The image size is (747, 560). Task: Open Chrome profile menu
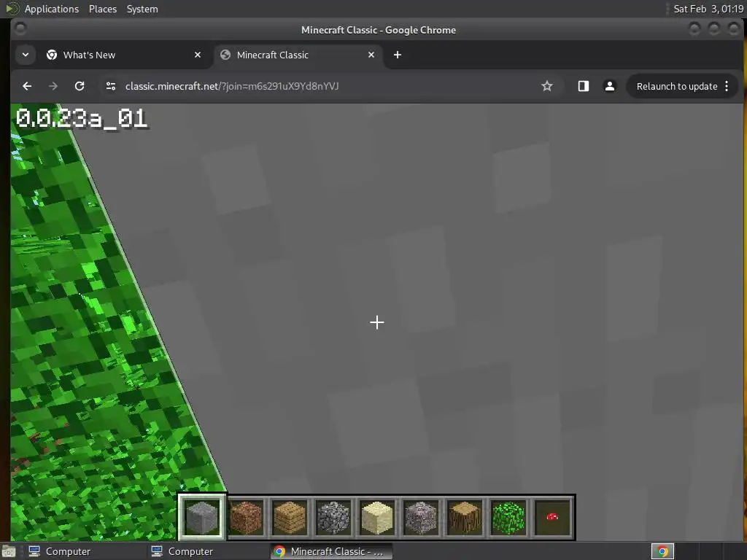pyautogui.click(x=609, y=86)
